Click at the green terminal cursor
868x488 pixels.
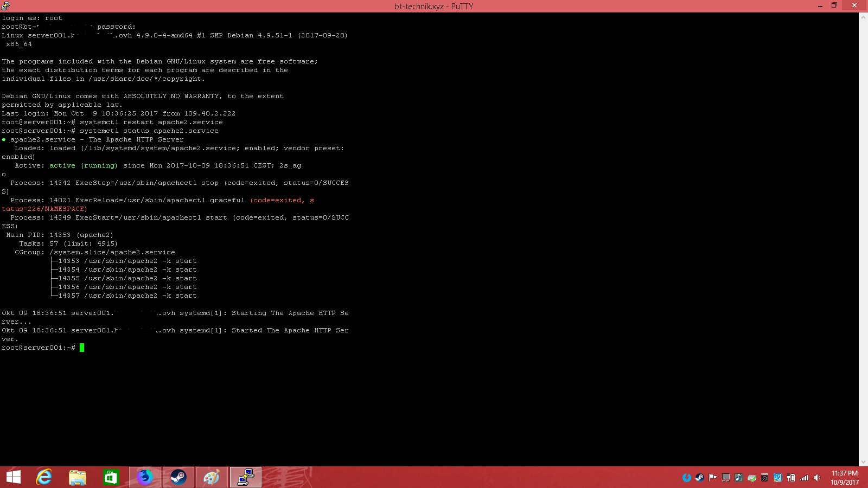82,348
